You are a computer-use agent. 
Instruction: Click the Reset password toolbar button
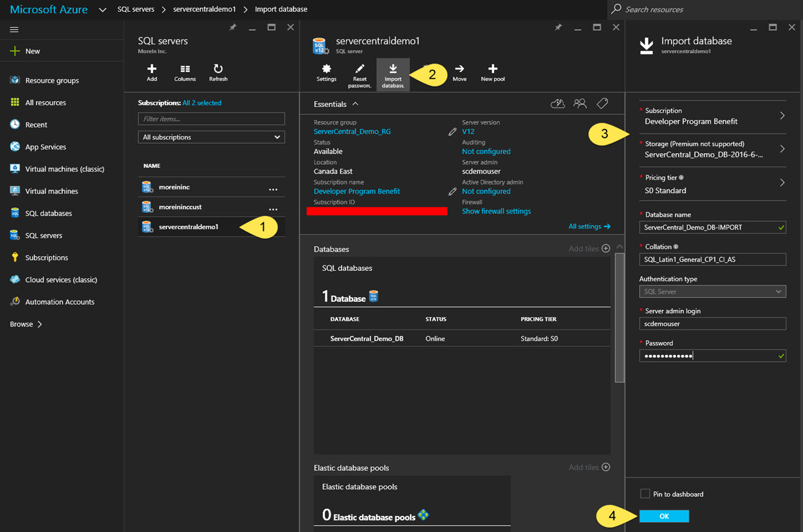tap(359, 75)
